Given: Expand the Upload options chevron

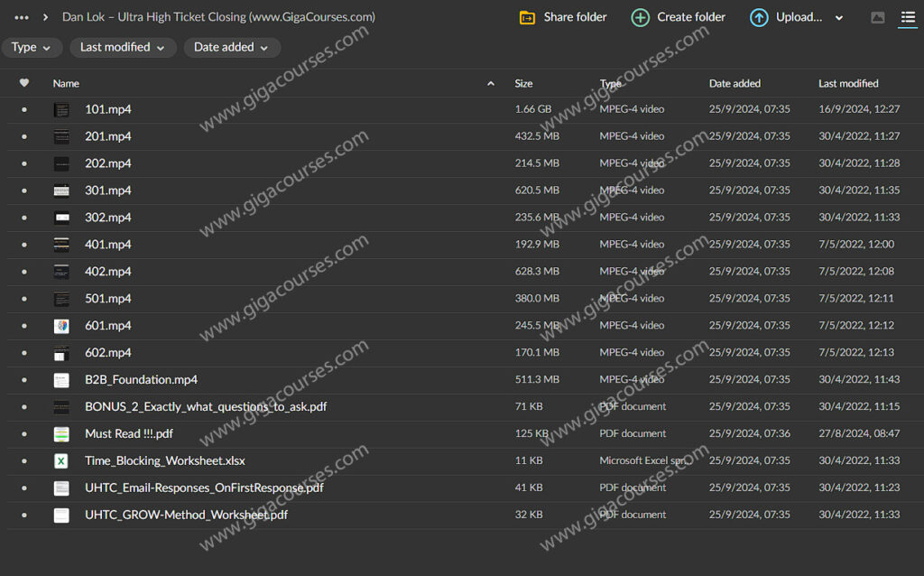Looking at the screenshot, I should (839, 18).
